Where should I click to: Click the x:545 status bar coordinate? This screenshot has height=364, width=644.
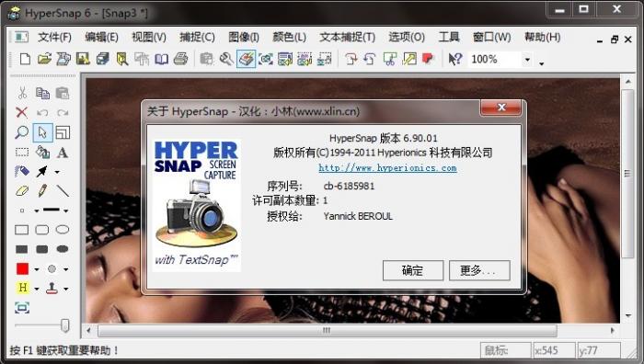553,350
